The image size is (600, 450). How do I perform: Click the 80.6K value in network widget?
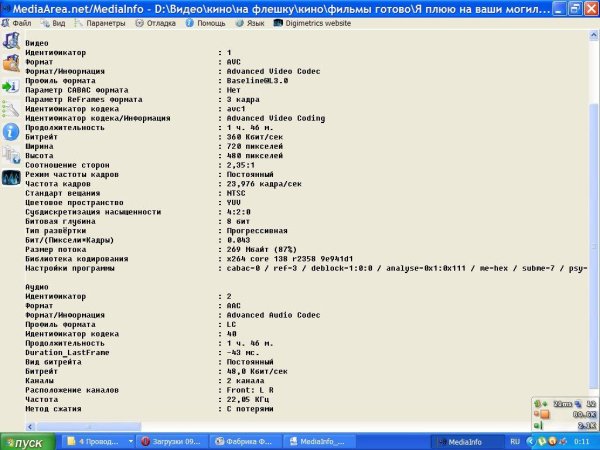[x=585, y=414]
